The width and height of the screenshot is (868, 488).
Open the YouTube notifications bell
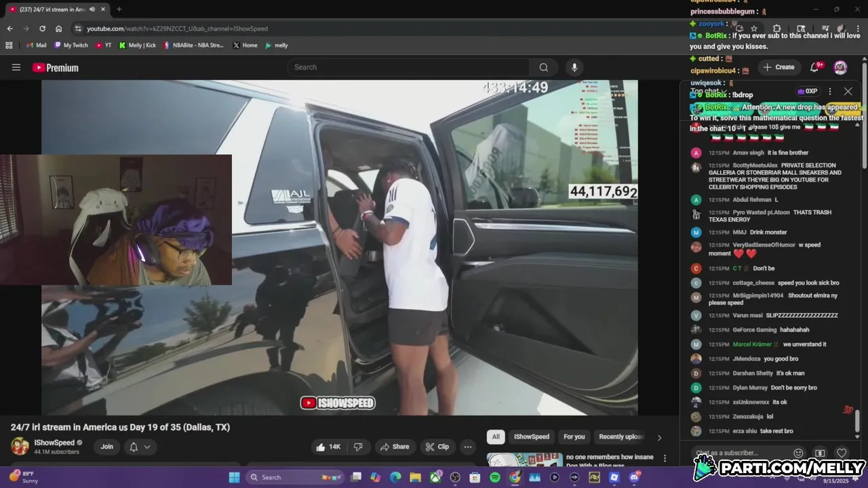coord(816,67)
